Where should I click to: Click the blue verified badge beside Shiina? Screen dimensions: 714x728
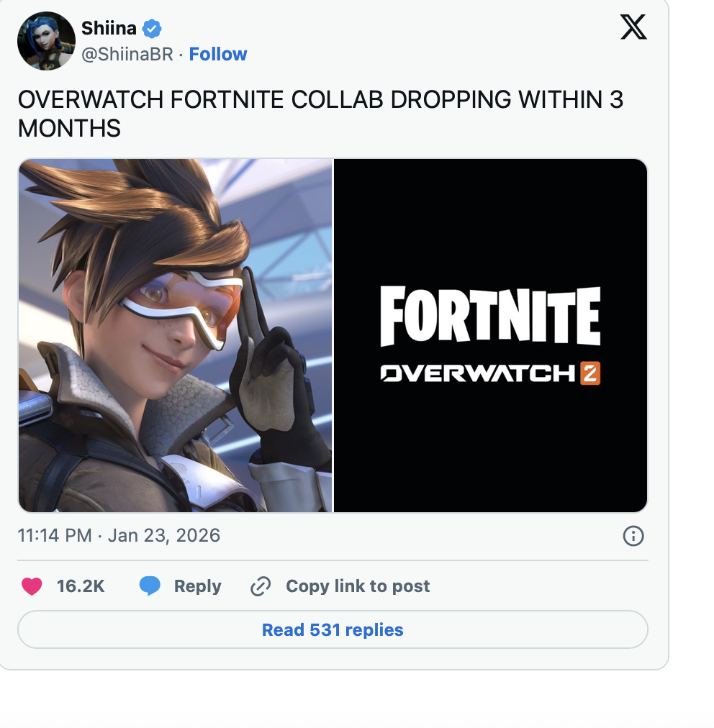click(152, 29)
